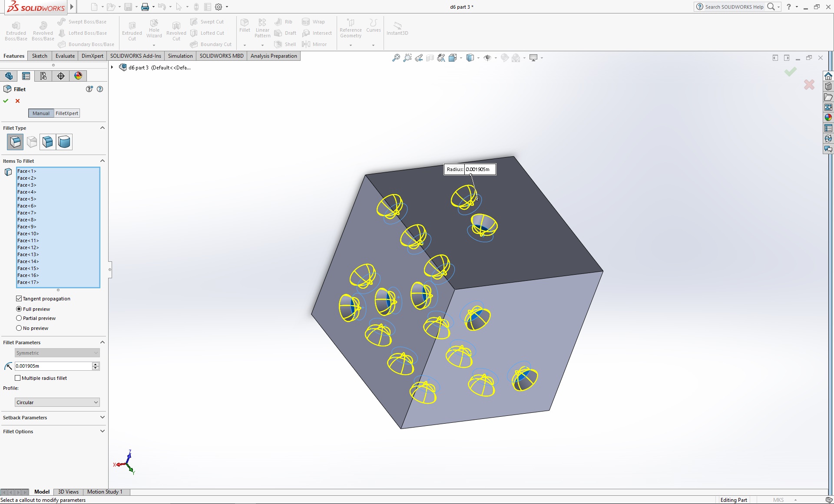Image resolution: width=834 pixels, height=504 pixels.
Task: Select Partial preview radio button
Action: 19,318
